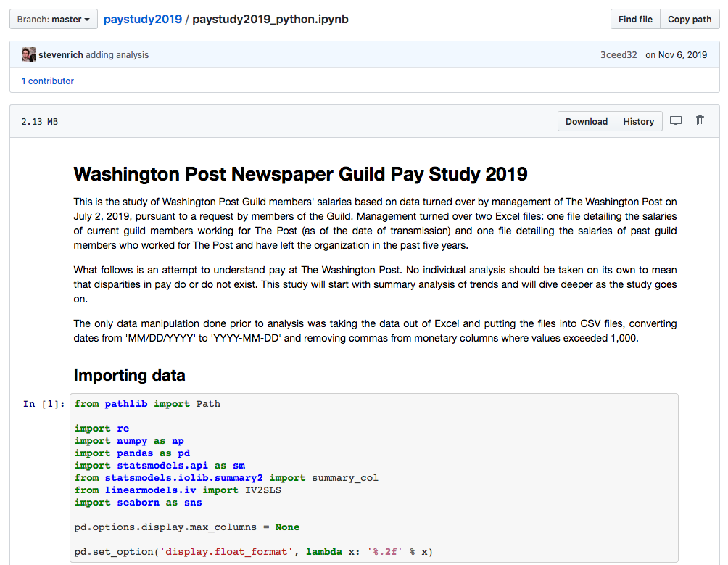The width and height of the screenshot is (728, 565).
Task: Click paragraph starting 'What follows is an attempt'
Action: [x=375, y=284]
